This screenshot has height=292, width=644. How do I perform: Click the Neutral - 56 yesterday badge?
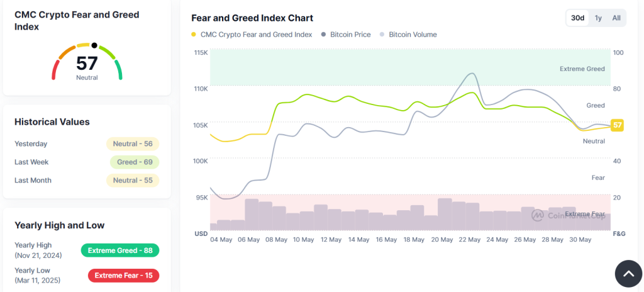(x=133, y=144)
